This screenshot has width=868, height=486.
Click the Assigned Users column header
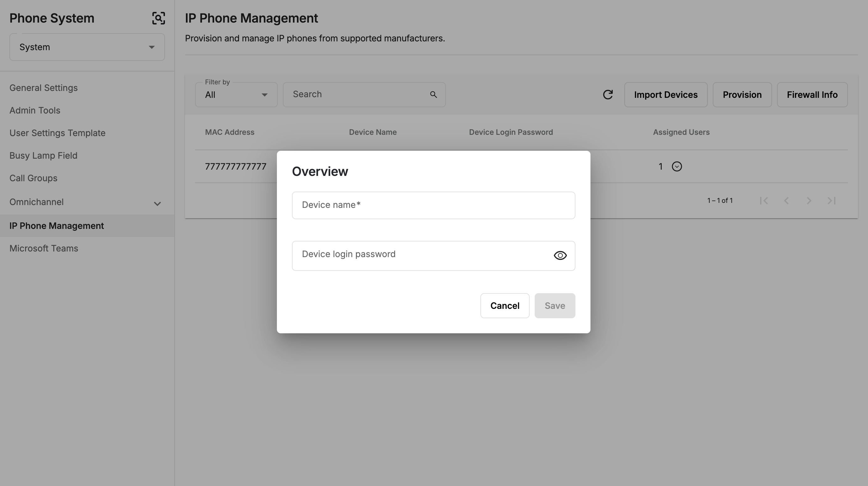click(681, 132)
